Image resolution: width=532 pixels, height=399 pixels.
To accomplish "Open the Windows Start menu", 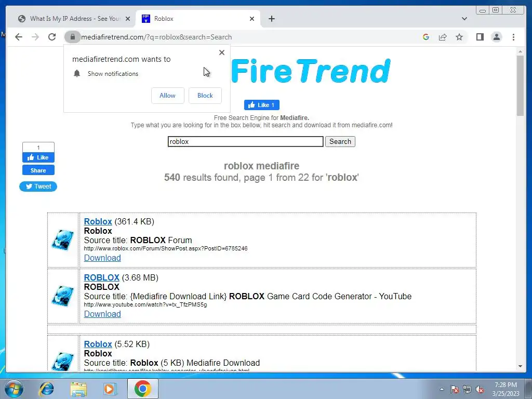I will pos(13,389).
